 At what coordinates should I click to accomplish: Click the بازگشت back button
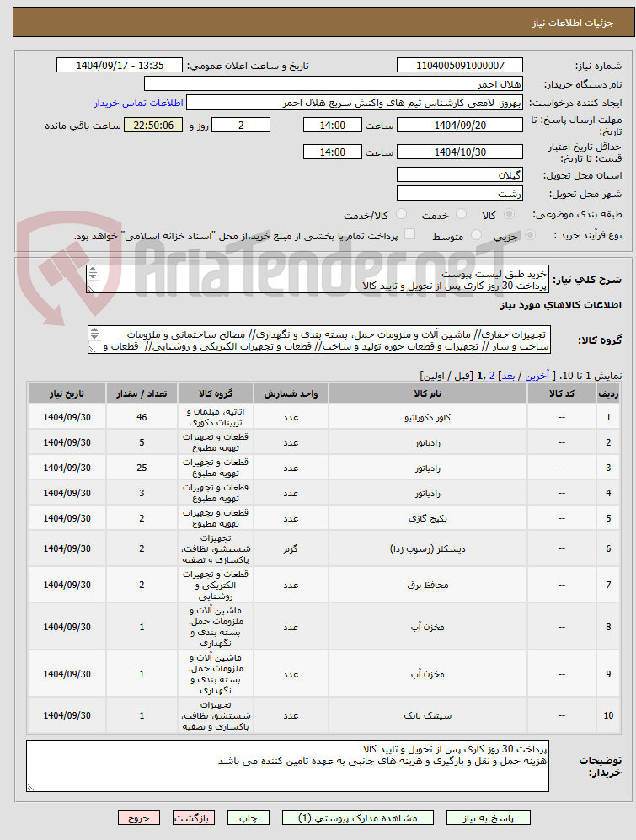(x=194, y=817)
